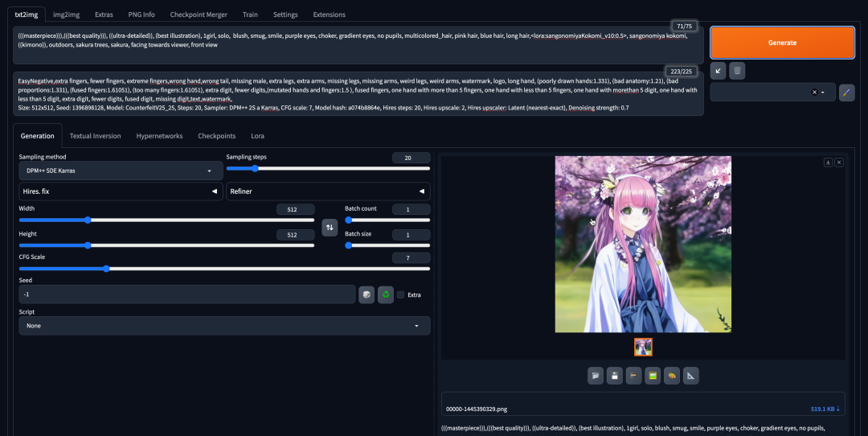Click the 71/75 token counter
The width and height of the screenshot is (868, 436).
[684, 26]
